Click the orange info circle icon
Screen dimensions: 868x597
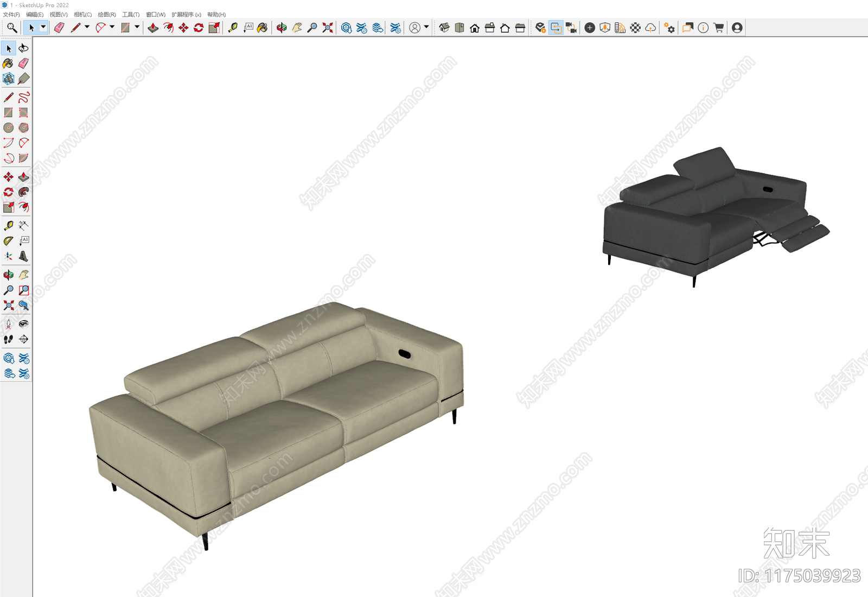point(703,28)
